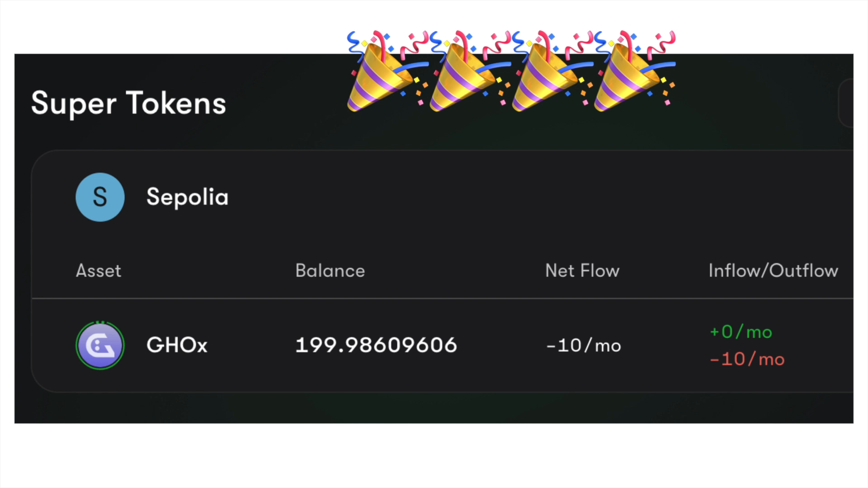The height and width of the screenshot is (488, 868).
Task: Click the partially visible button beside Super Tokens
Action: click(846, 103)
